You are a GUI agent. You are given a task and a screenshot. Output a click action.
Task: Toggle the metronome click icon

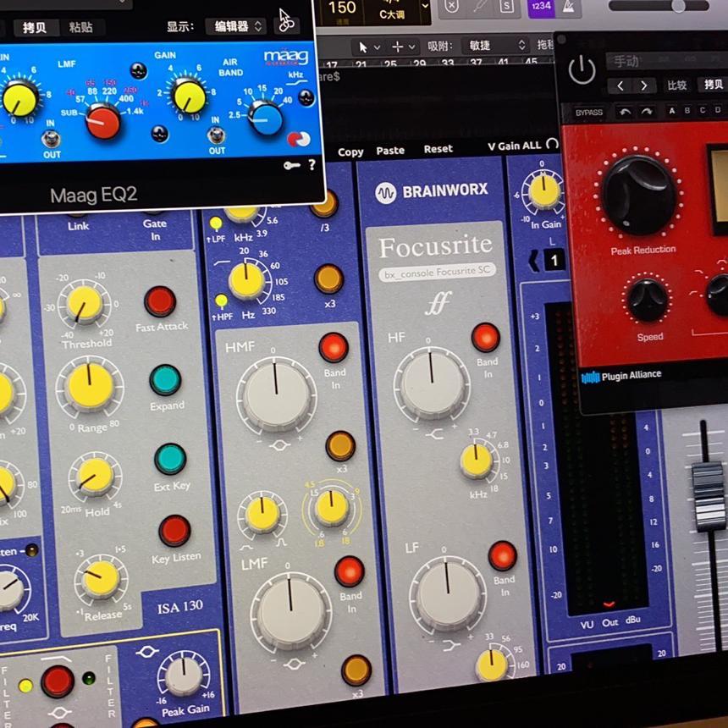[x=570, y=7]
